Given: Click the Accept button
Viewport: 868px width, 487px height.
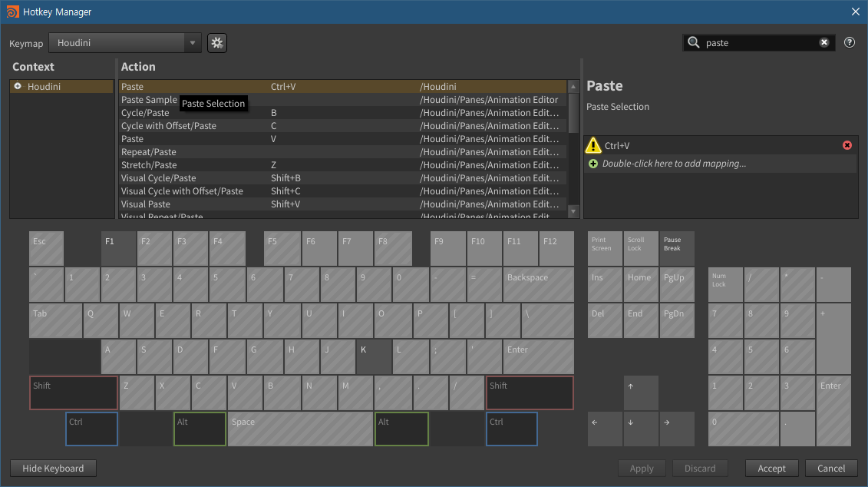Looking at the screenshot, I should pyautogui.click(x=771, y=468).
